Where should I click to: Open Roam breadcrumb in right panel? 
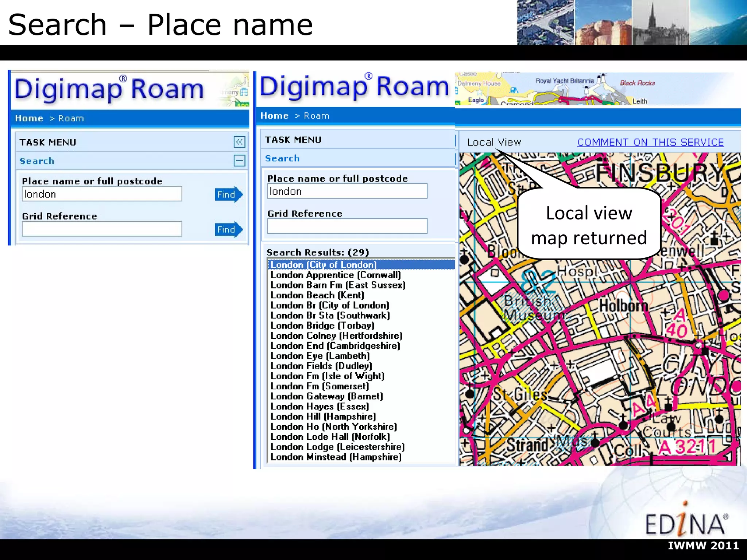(317, 116)
